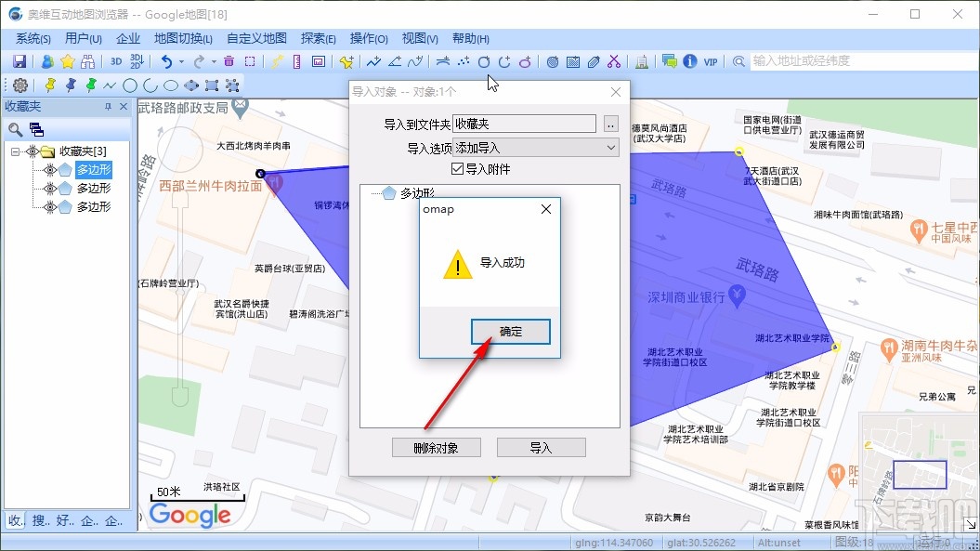Open the 帮助 menu
Screen dimensions: 980x551
(x=469, y=38)
